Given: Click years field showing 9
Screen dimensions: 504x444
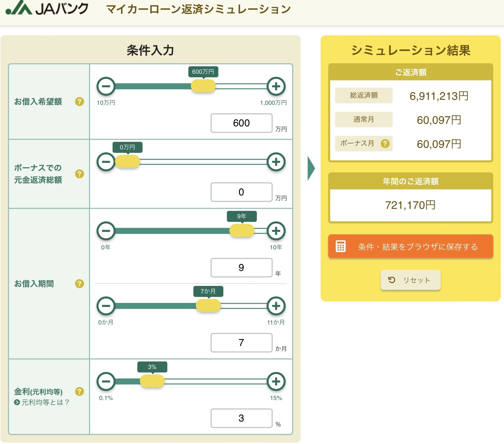Looking at the screenshot, I should (x=241, y=268).
